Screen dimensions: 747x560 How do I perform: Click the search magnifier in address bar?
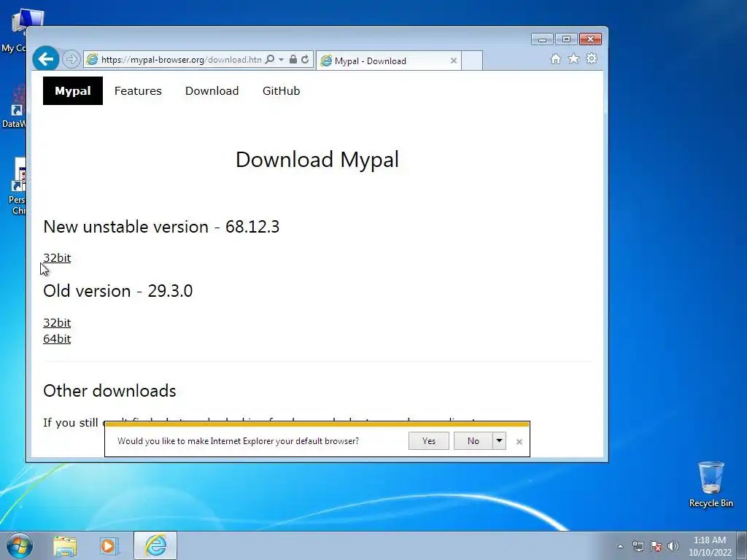point(270,60)
